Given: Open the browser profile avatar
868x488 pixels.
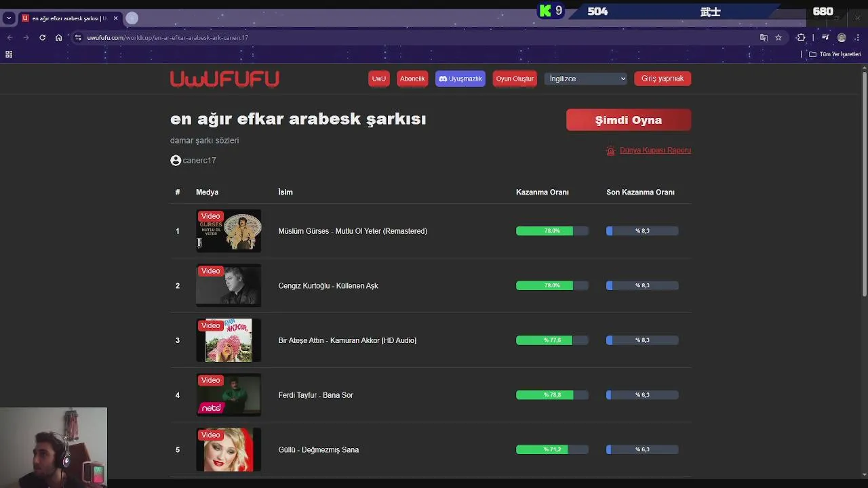Looking at the screenshot, I should [842, 37].
